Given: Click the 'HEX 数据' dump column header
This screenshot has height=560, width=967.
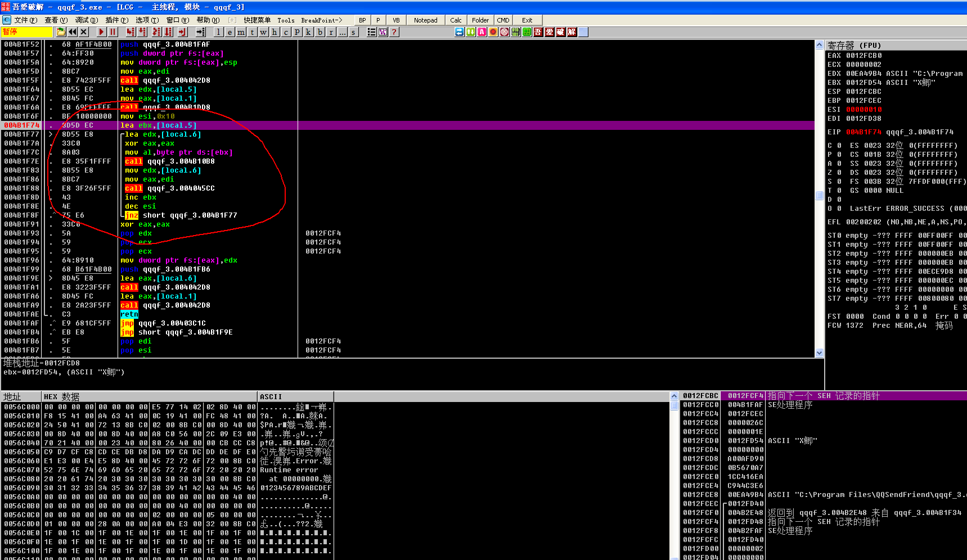Looking at the screenshot, I should [x=149, y=396].
